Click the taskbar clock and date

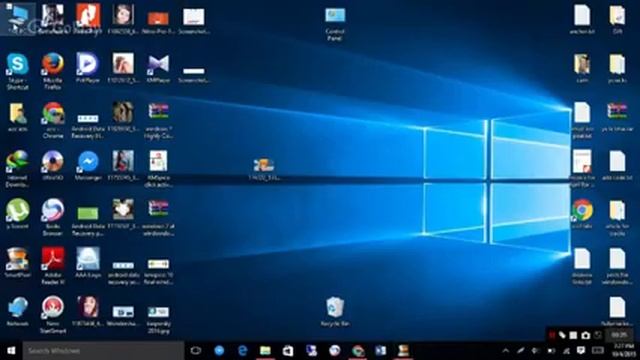[x=625, y=351]
